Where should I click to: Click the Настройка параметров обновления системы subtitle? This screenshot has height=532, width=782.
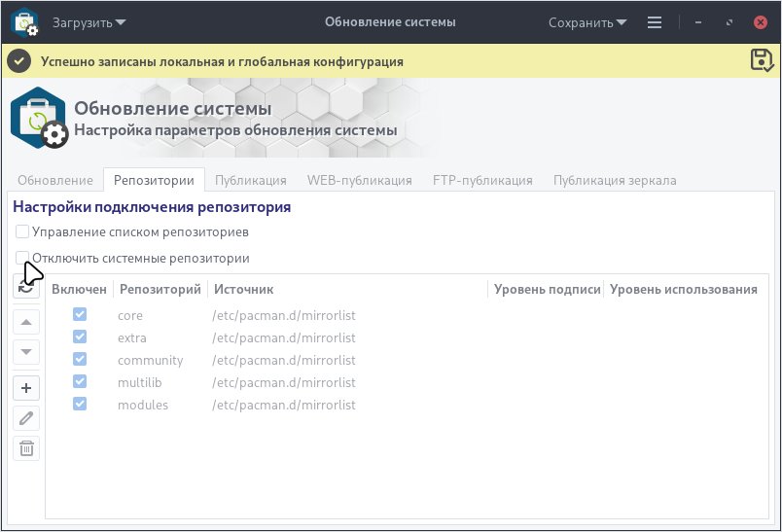236,130
